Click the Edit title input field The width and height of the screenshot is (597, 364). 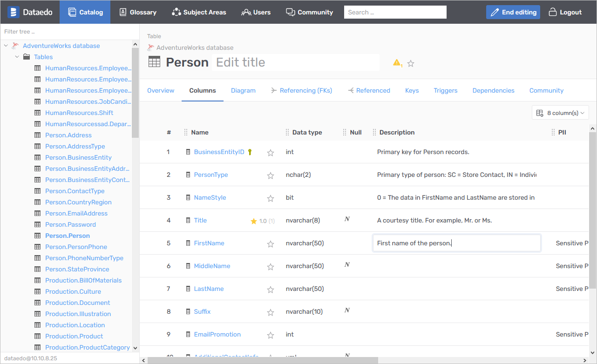click(x=295, y=62)
